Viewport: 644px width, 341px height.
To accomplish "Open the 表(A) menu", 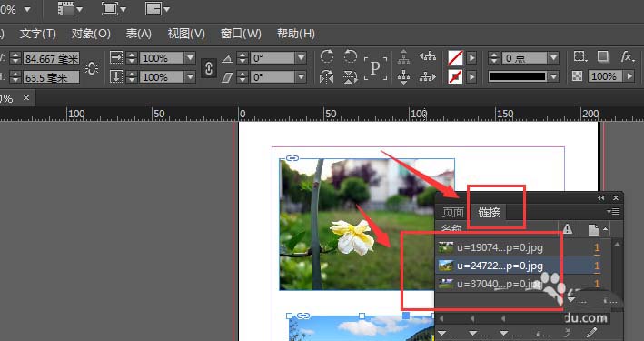I will 139,34.
